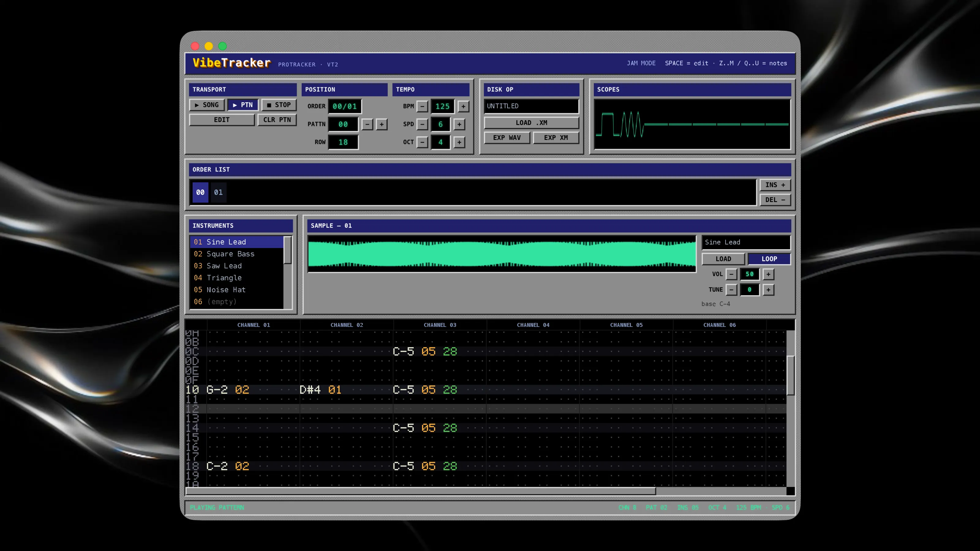Click the JAM MODE indicator

click(641, 63)
